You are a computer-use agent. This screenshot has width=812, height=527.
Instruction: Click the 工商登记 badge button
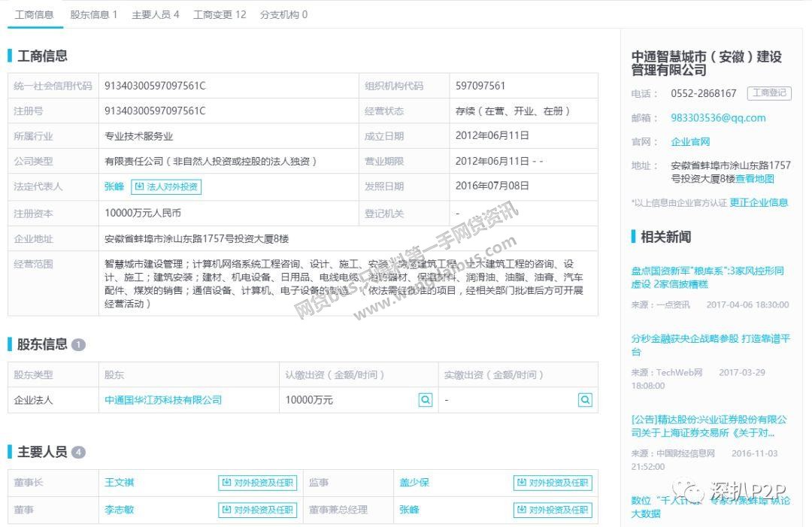[x=769, y=93]
